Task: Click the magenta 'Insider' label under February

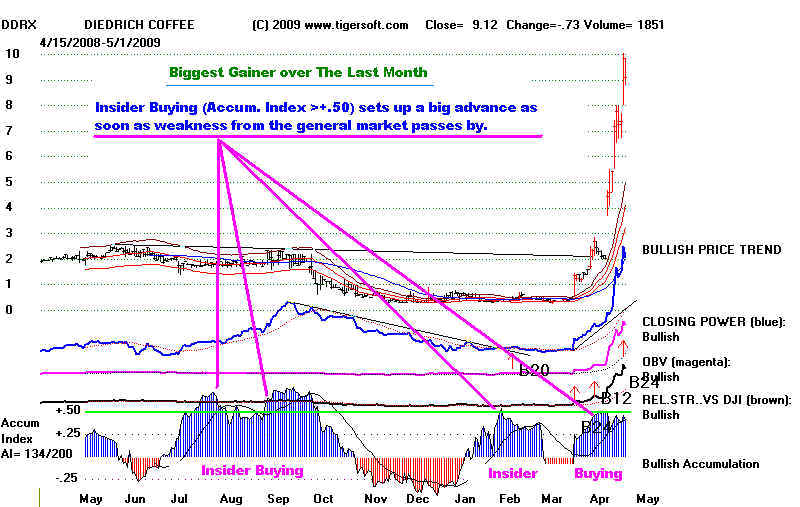Action: (512, 473)
